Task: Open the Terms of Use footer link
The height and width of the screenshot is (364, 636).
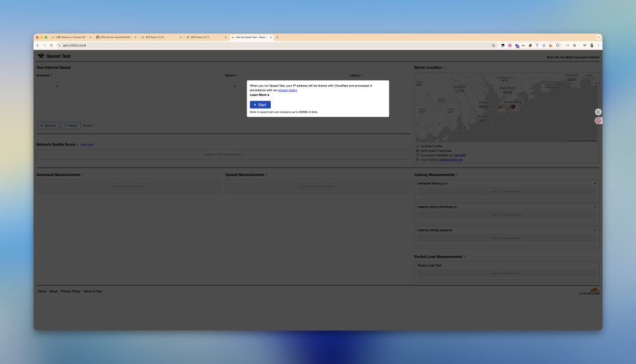Action: (93, 291)
